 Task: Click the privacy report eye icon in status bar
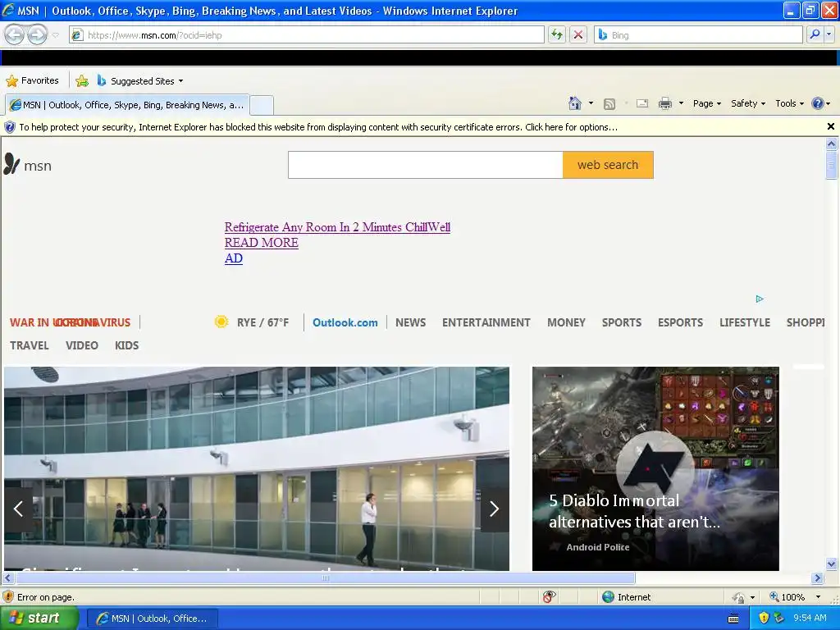pos(549,597)
